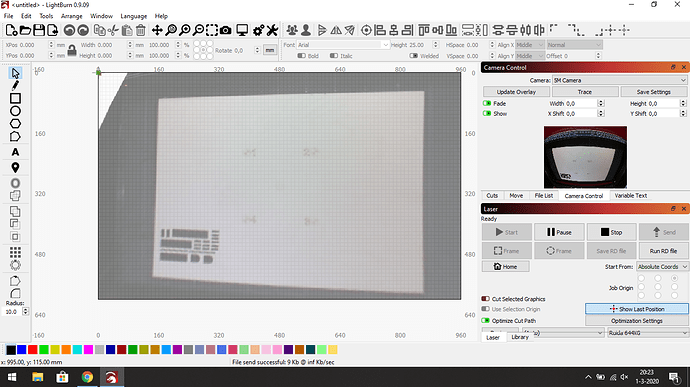
Task: Toggle Welded text switch
Action: point(414,56)
